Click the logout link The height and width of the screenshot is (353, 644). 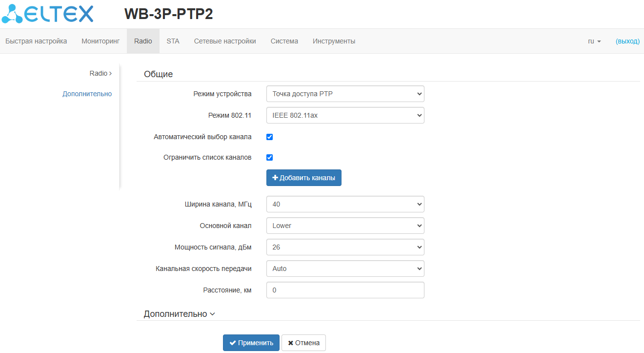627,42
